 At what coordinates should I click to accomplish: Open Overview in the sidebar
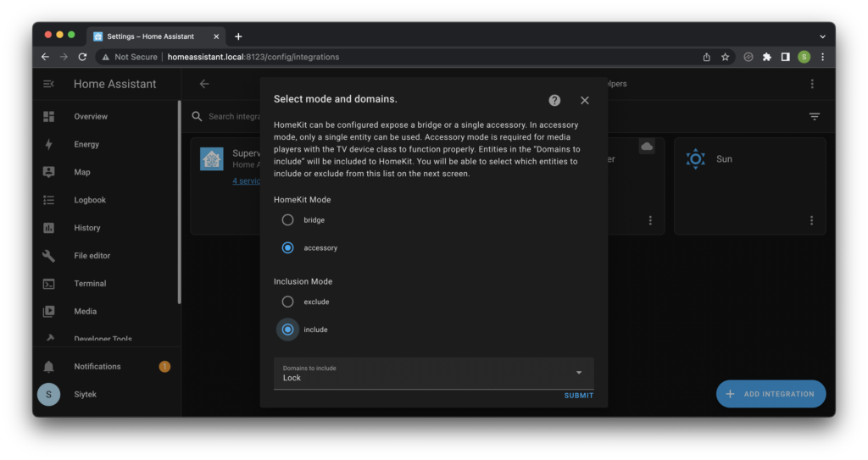(91, 116)
